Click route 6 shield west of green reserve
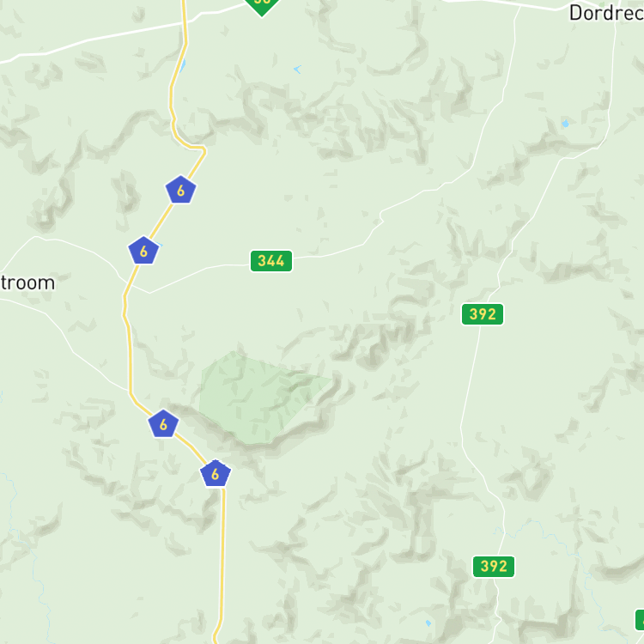This screenshot has width=644, height=644. click(x=163, y=424)
